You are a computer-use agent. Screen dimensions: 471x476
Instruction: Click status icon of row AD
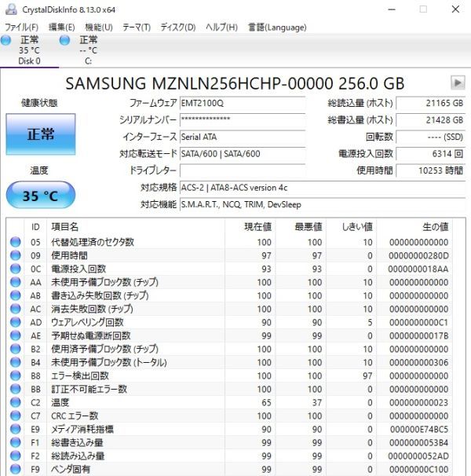coord(15,322)
